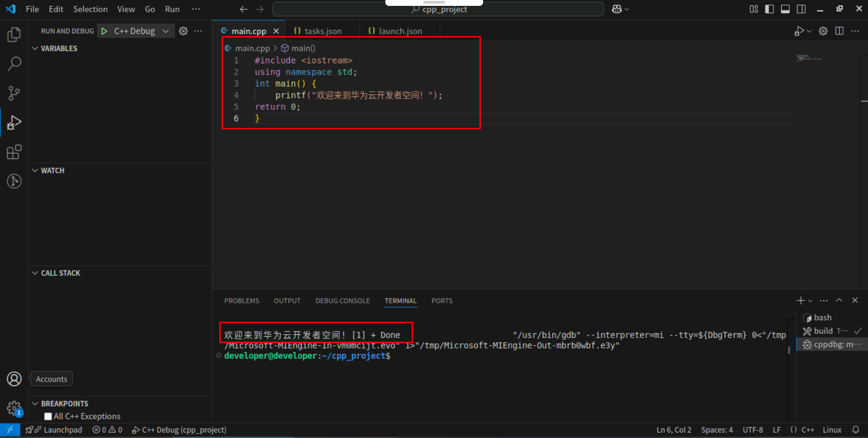Customize layout icon in title bar
This screenshot has width=868, height=438.
[754, 9]
